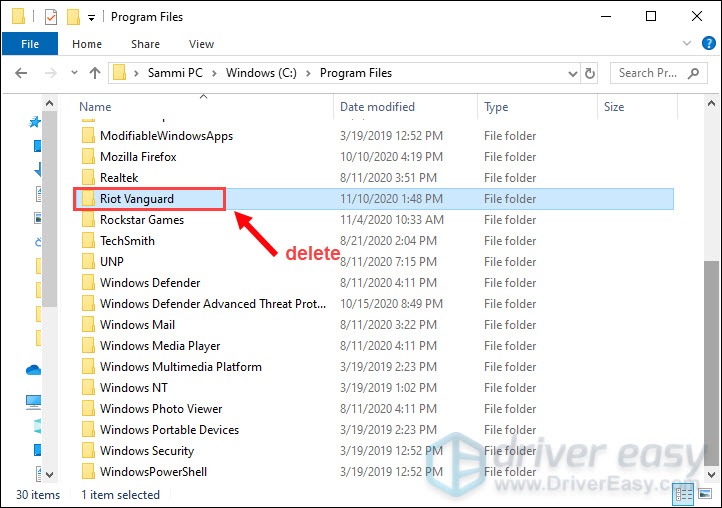Viewport: 722px width, 508px height.
Task: Open the File ribbon tab
Action: pos(30,44)
